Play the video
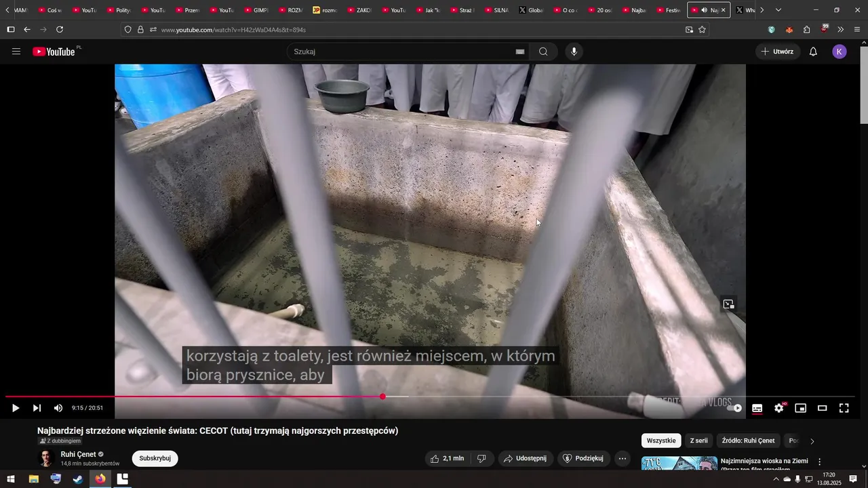Screen dimensions: 868x488 coord(15,408)
